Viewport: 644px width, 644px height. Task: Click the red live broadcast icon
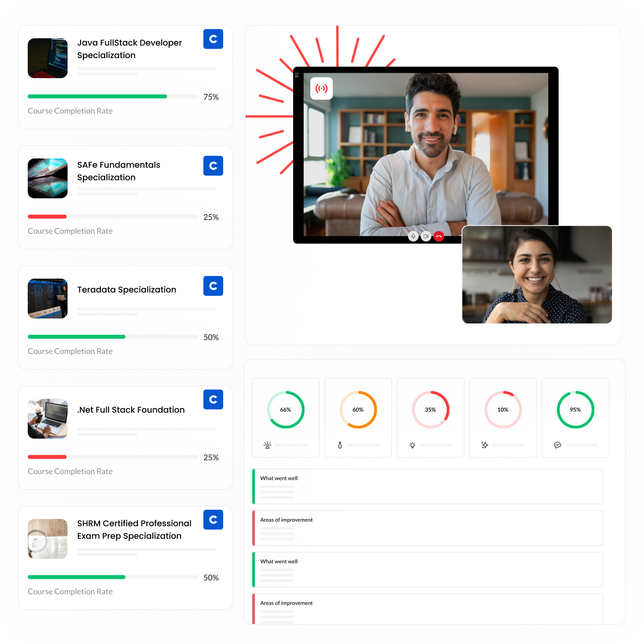click(x=321, y=88)
